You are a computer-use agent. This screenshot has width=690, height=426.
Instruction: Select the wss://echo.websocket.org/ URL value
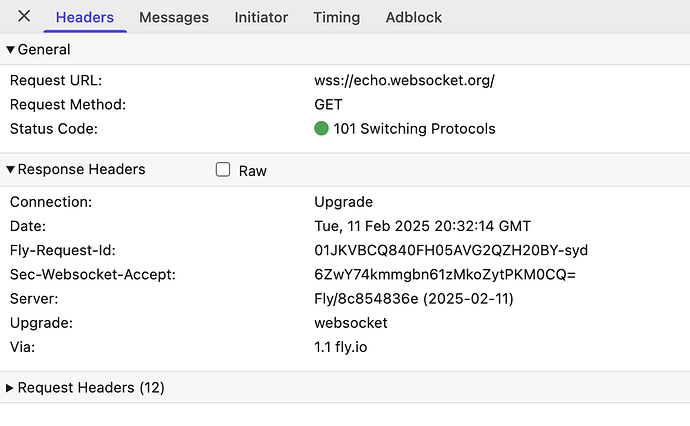coord(404,81)
